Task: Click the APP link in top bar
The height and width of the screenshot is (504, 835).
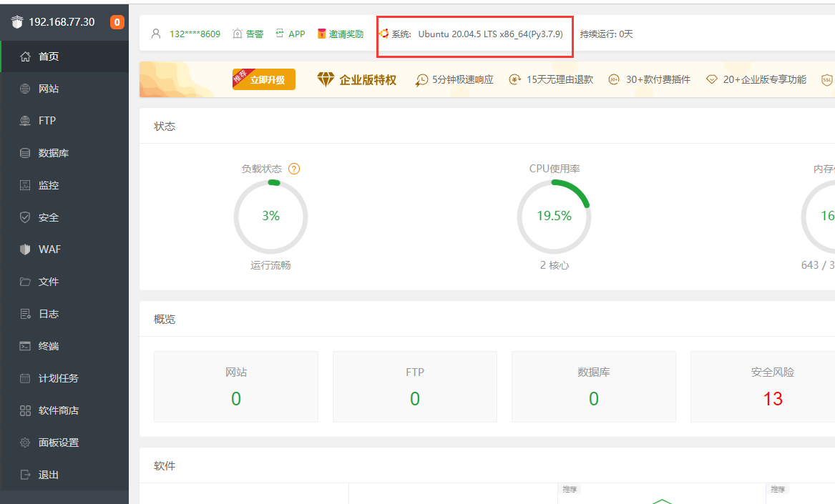Action: [x=297, y=34]
